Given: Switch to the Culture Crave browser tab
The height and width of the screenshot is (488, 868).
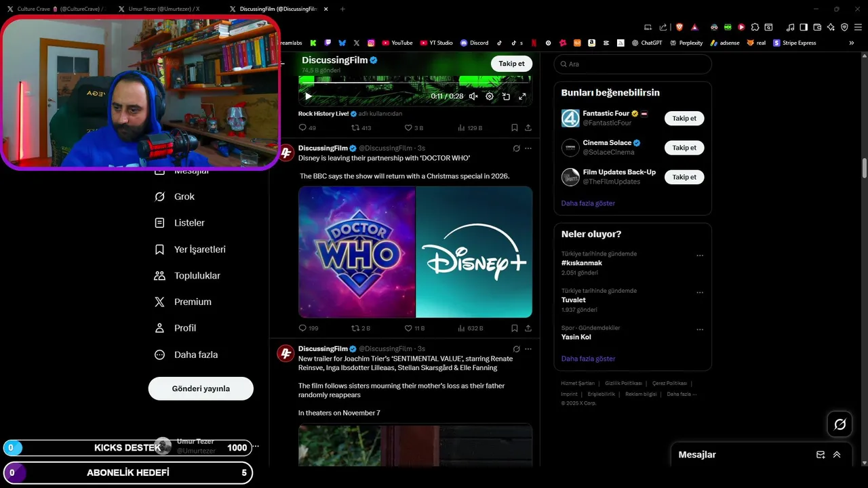Looking at the screenshot, I should [56, 9].
